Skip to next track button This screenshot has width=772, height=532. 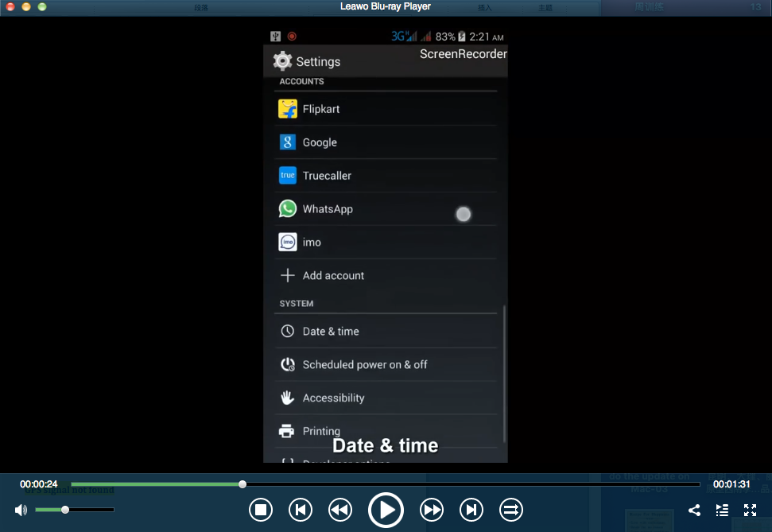pyautogui.click(x=471, y=510)
